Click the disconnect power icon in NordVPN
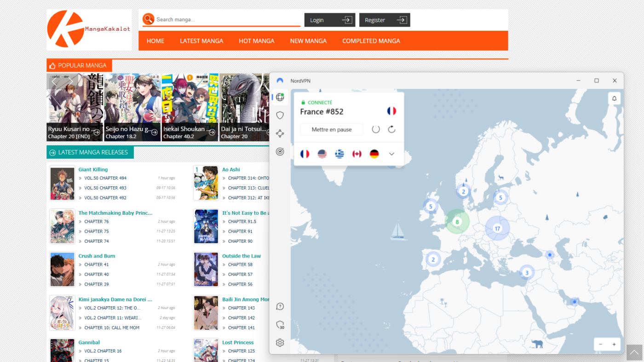644x362 pixels. pyautogui.click(x=376, y=129)
